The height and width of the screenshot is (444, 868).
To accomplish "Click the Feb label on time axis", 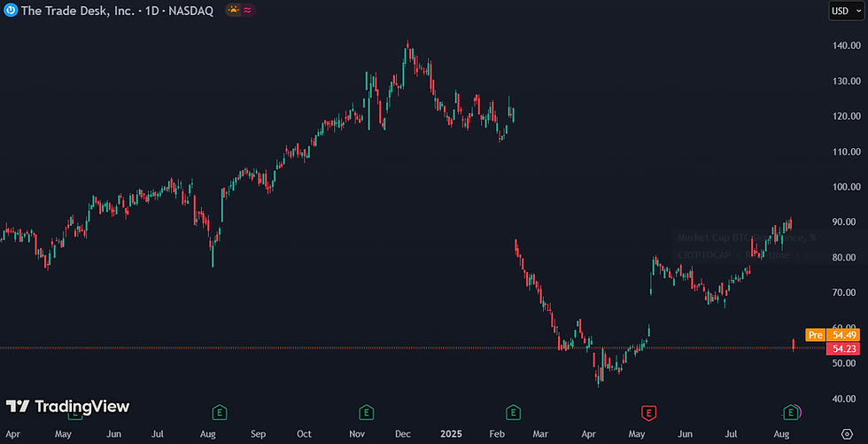I will coord(498,433).
